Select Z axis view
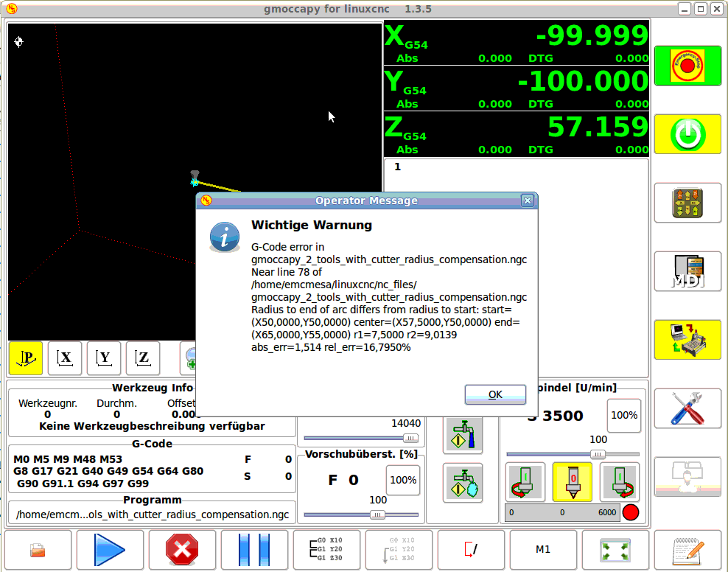This screenshot has height=572, width=728. 143,358
